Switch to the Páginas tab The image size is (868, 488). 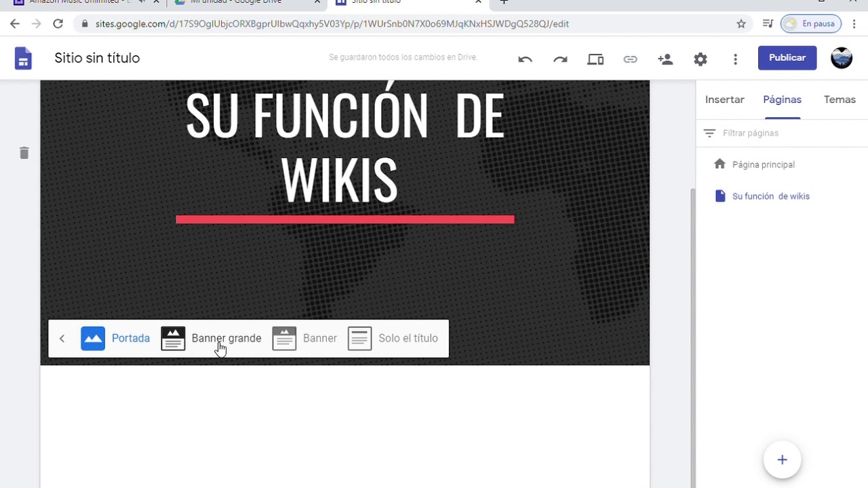click(x=782, y=100)
